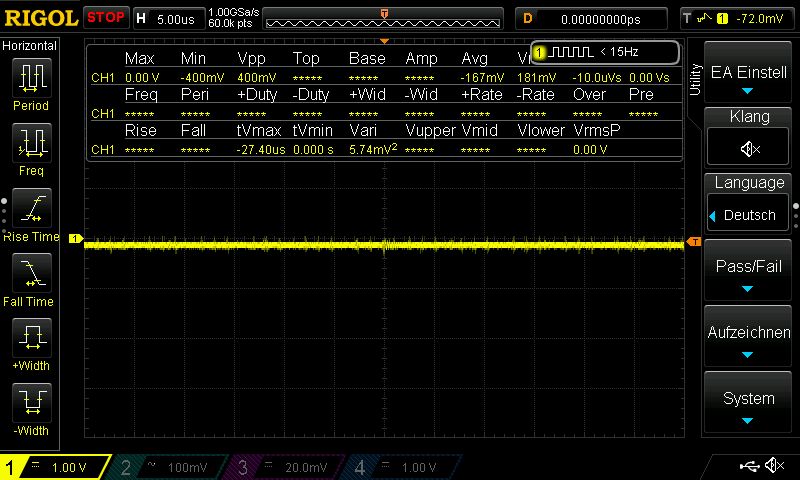Image resolution: width=800 pixels, height=480 pixels.
Task: Select channel 1 tab at 1.00 V
Action: 54,467
